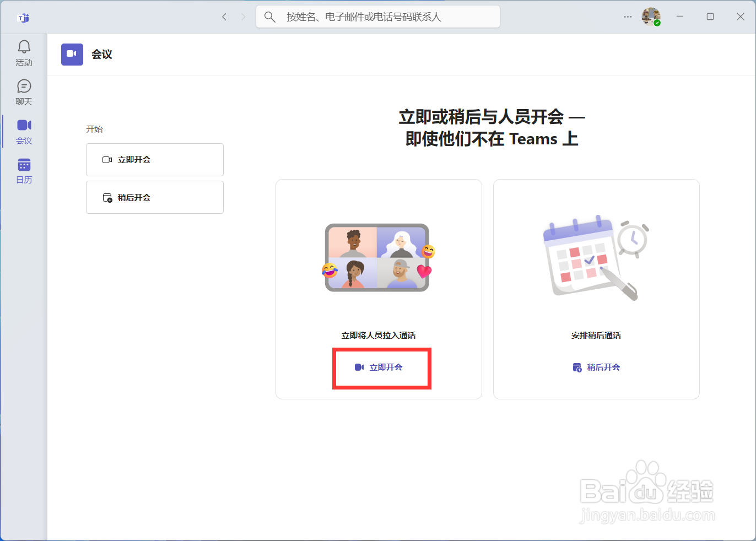
Task: Click the back navigation chevron
Action: point(224,17)
